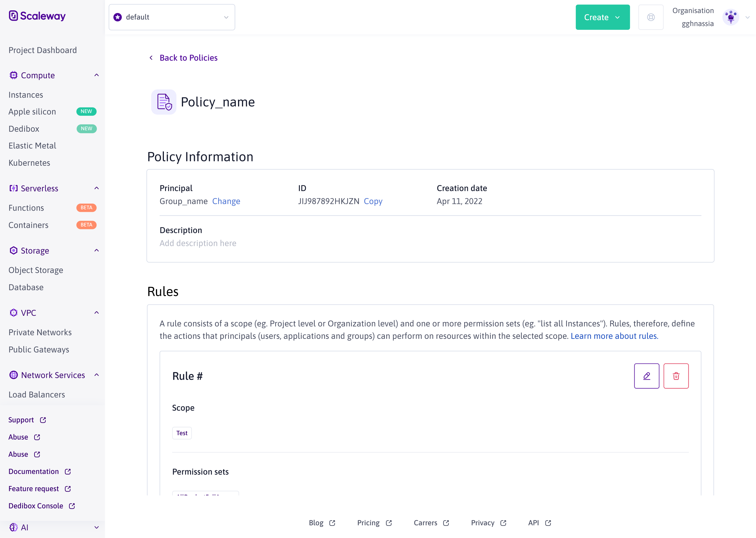This screenshot has width=756, height=538.
Task: Open the Create dropdown button
Action: tap(602, 17)
